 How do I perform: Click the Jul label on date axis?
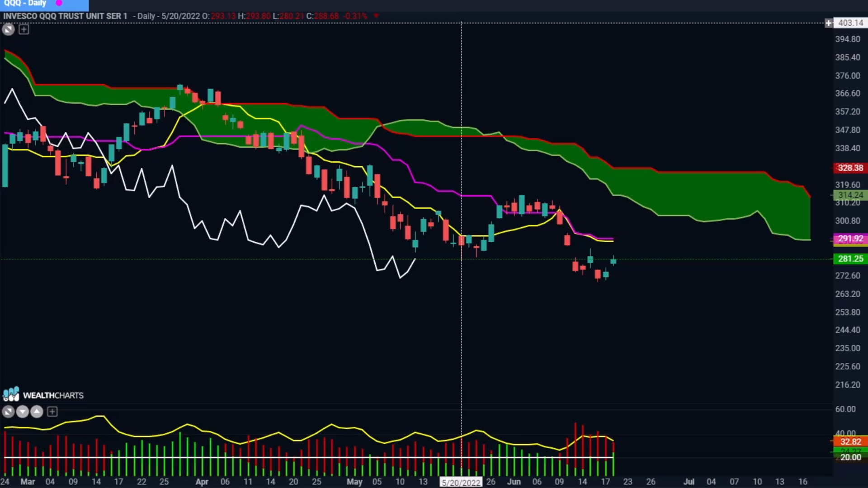[x=689, y=482]
